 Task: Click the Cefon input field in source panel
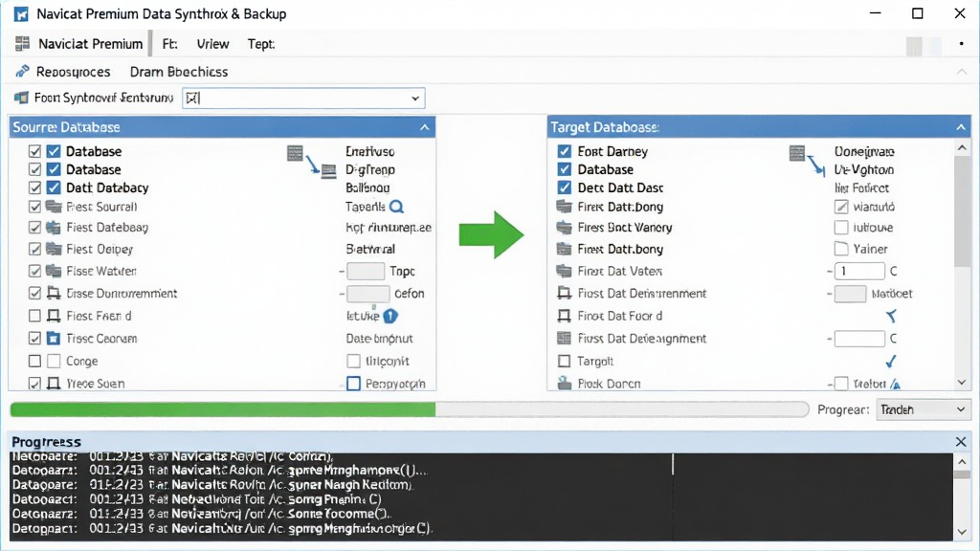(368, 294)
